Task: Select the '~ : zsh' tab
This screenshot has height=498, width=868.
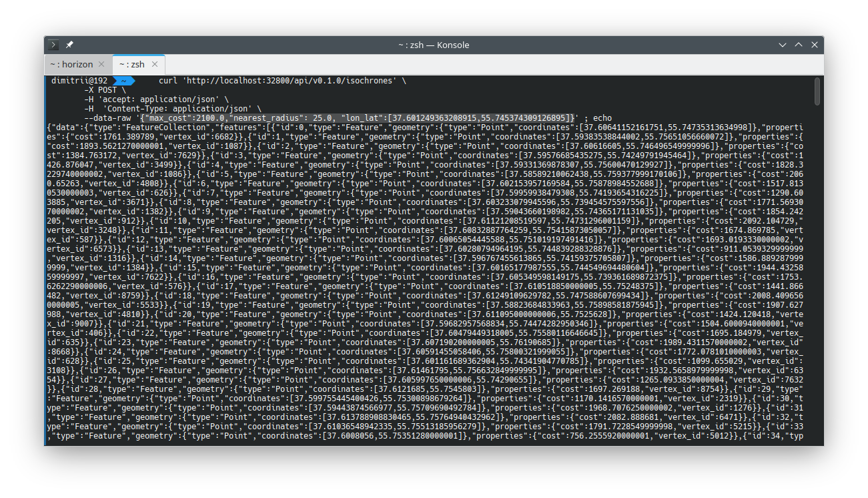Action: [132, 65]
